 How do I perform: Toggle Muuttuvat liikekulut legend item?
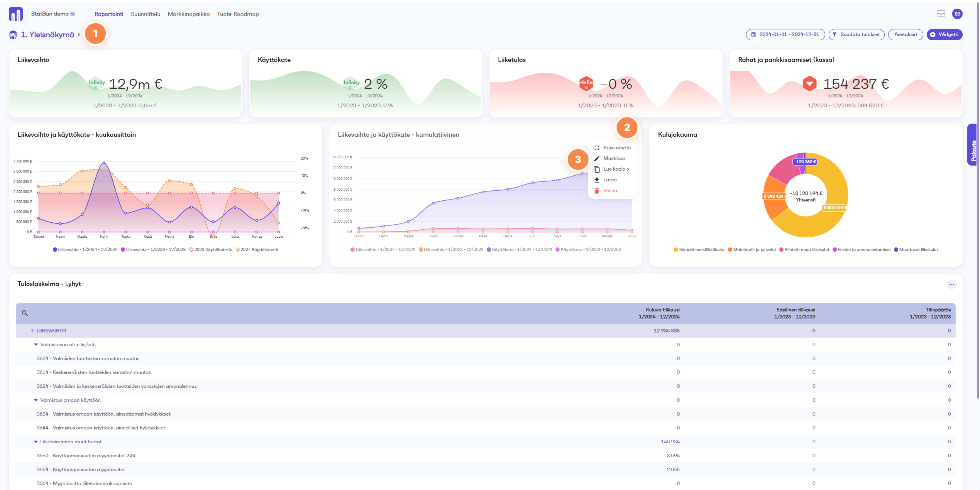916,250
